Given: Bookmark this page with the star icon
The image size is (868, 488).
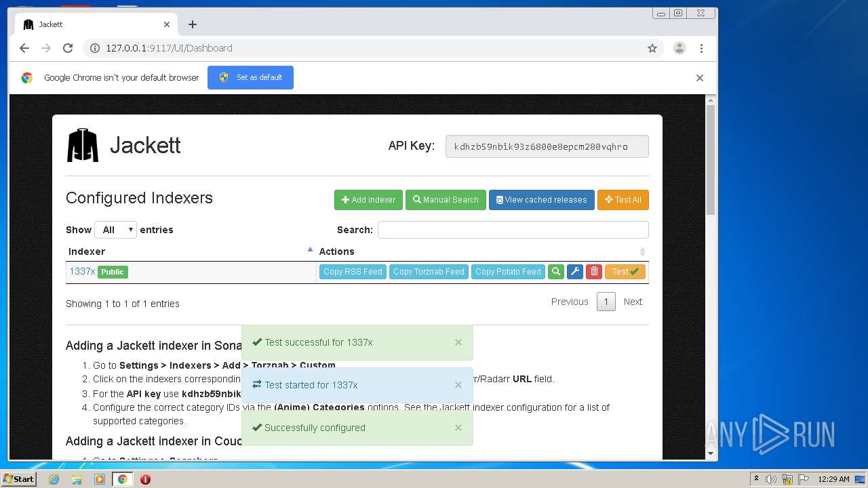Looking at the screenshot, I should coord(652,48).
